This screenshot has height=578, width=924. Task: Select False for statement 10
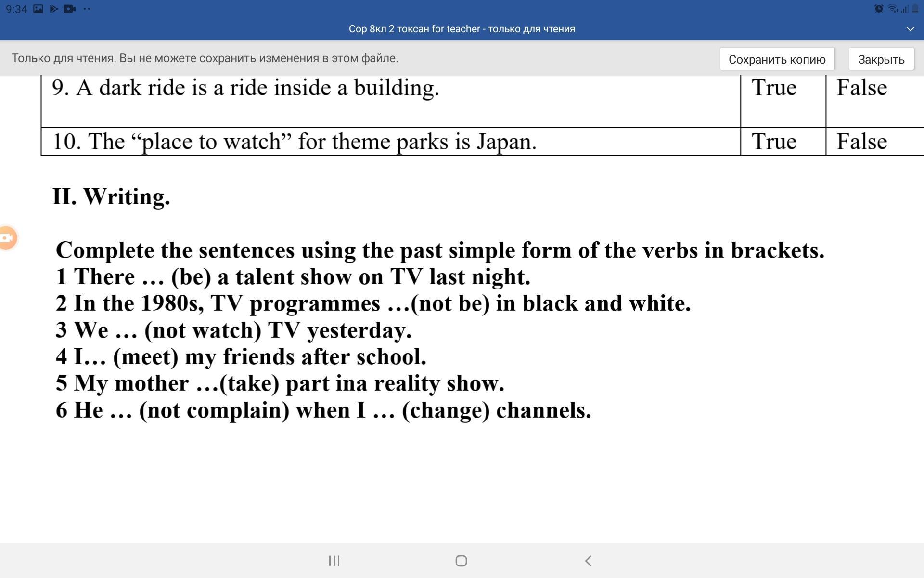(861, 142)
